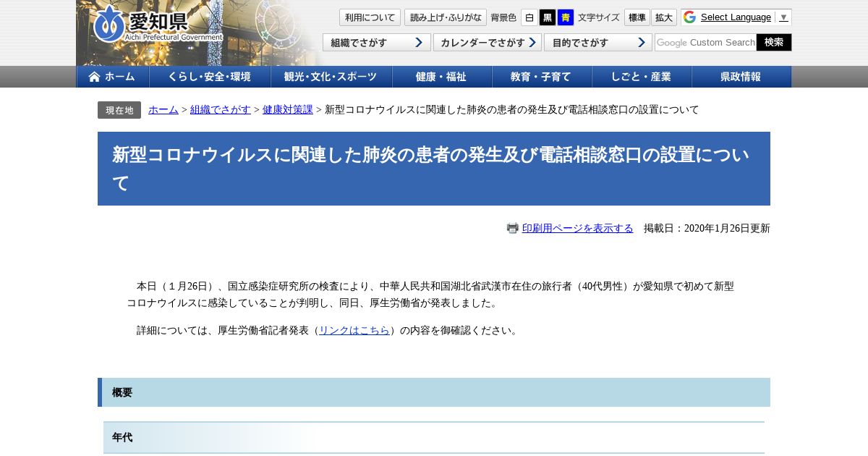
Task: Click the 読み上げ・ふりがな button
Action: coord(446,17)
